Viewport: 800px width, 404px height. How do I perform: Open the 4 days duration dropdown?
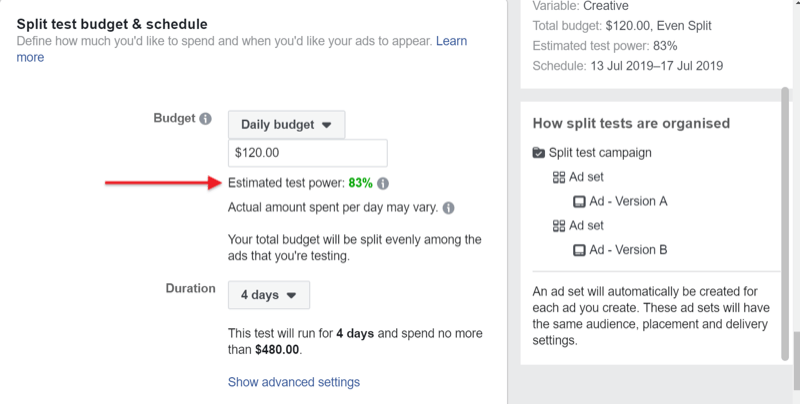pyautogui.click(x=268, y=295)
